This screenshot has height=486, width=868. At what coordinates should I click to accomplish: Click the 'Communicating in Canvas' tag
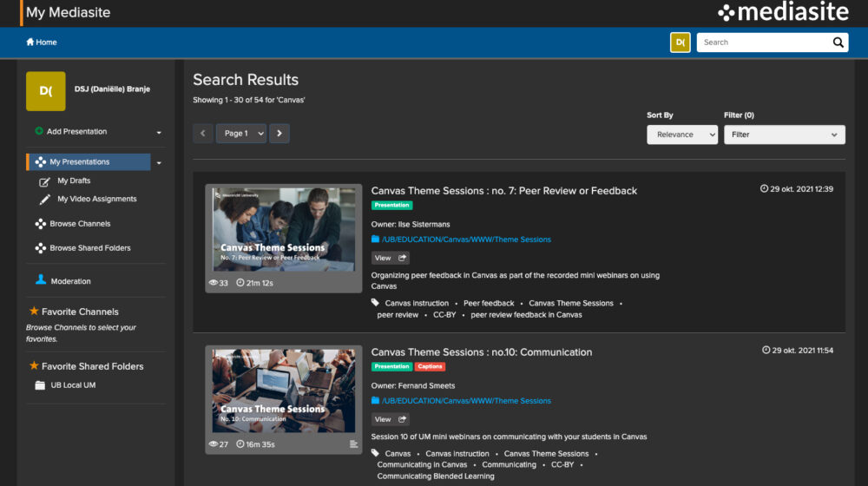(422, 464)
